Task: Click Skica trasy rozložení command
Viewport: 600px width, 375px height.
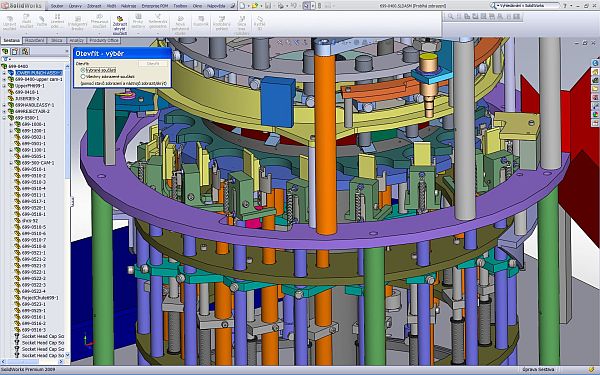Action: [x=241, y=25]
